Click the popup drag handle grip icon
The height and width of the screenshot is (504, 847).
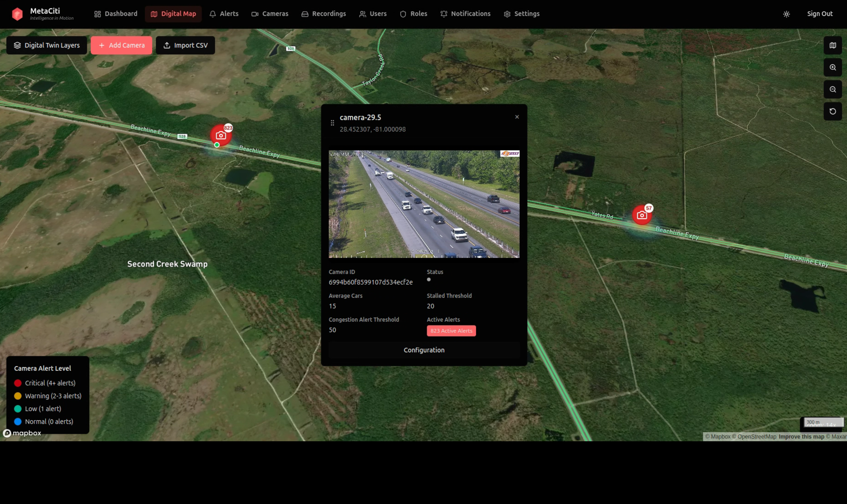click(x=332, y=123)
